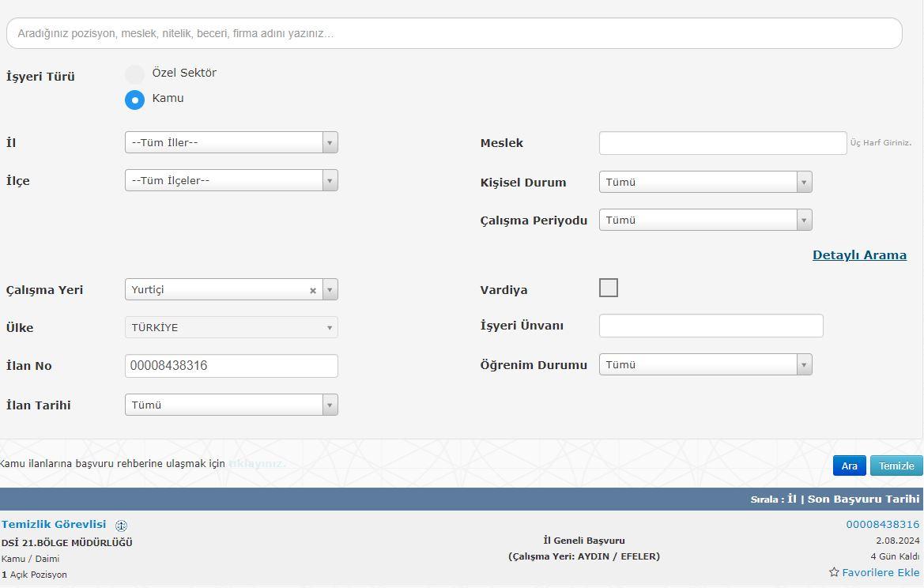Click the Ara search button
The height and width of the screenshot is (588, 924).
tap(849, 465)
